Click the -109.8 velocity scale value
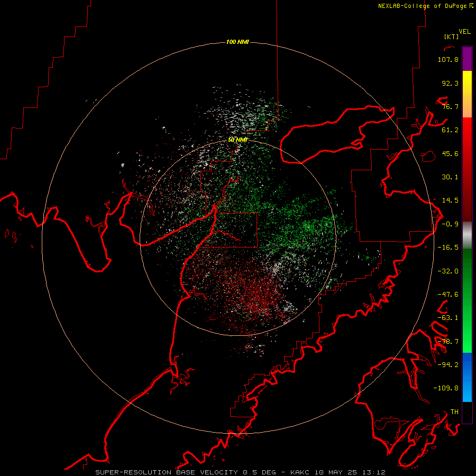Screen dimensions: 476x476 point(446,388)
